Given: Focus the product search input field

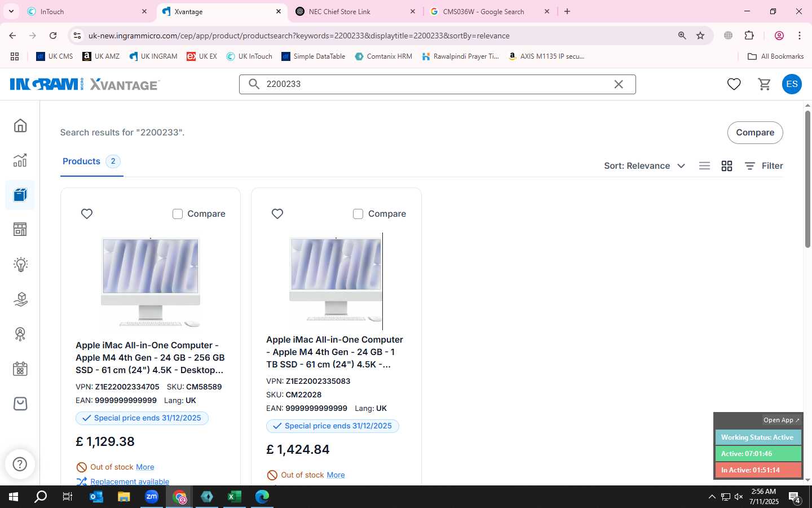Looking at the screenshot, I should click(x=438, y=84).
